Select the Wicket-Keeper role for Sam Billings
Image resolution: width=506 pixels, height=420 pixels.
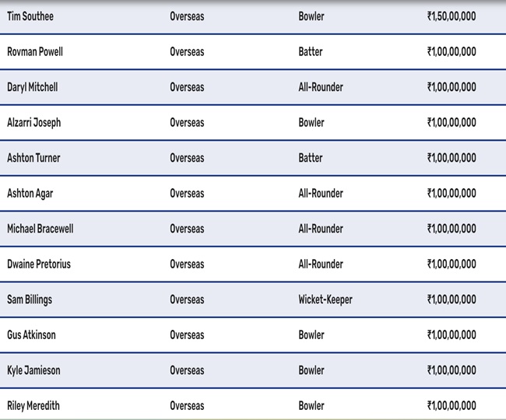click(325, 299)
